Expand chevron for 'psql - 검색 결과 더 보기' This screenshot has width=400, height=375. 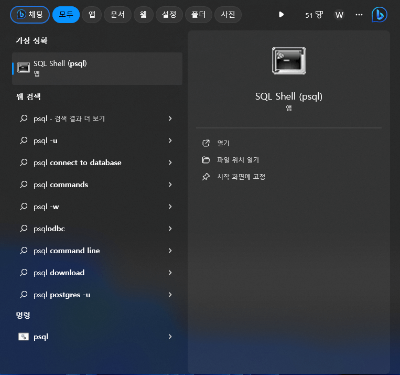click(170, 119)
